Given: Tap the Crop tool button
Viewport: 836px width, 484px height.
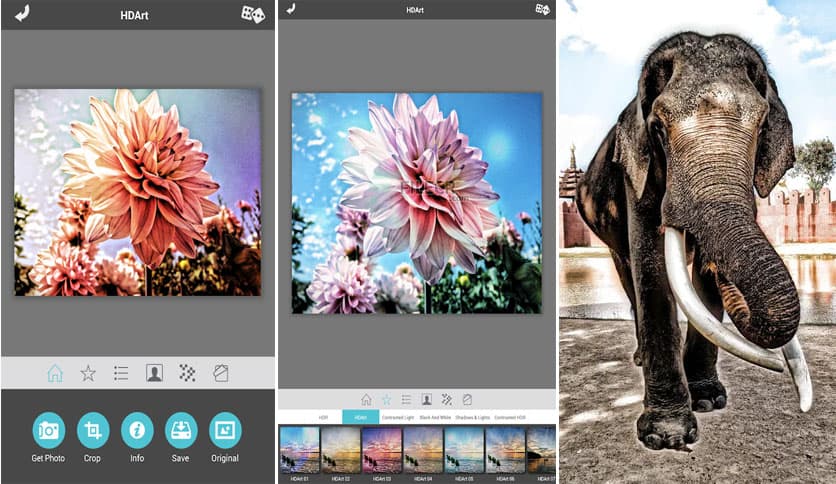Looking at the screenshot, I should pos(93,430).
